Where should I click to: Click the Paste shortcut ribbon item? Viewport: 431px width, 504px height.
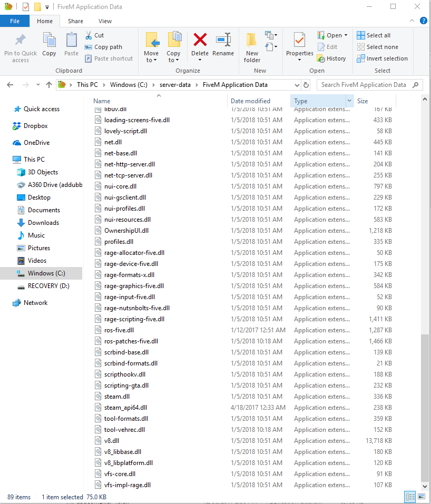click(109, 58)
